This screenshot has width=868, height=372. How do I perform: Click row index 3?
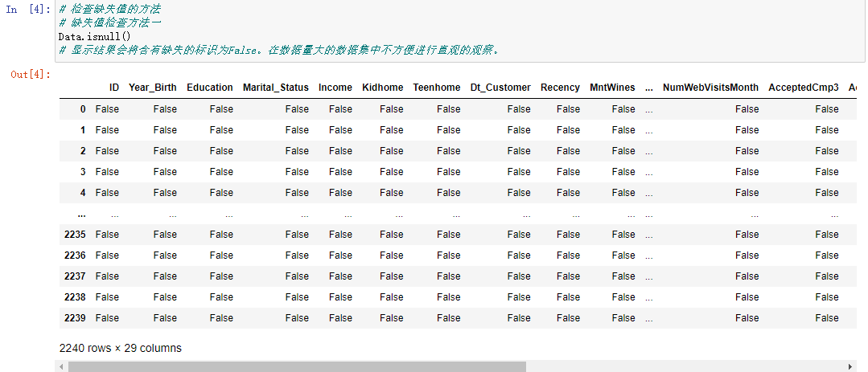[x=83, y=172]
